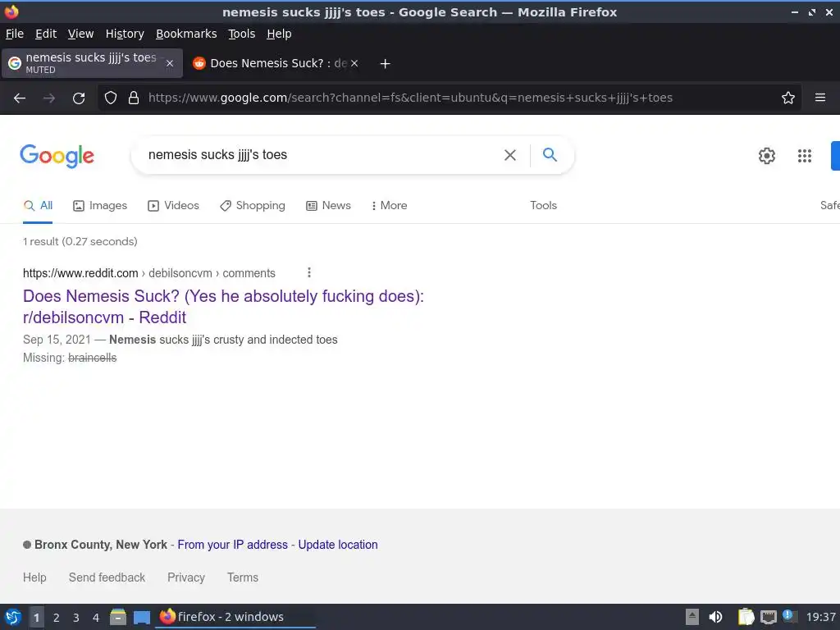The width and height of the screenshot is (840, 630).
Task: Open a new tab
Action: [x=385, y=64]
